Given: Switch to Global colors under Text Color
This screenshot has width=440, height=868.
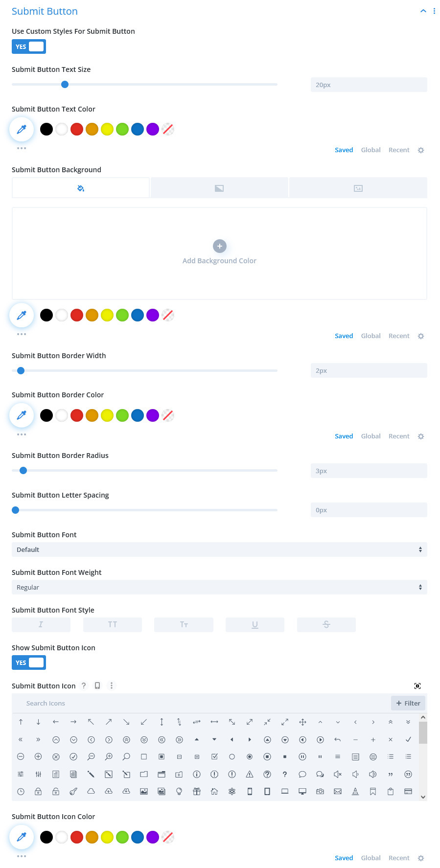Looking at the screenshot, I should [x=371, y=150].
